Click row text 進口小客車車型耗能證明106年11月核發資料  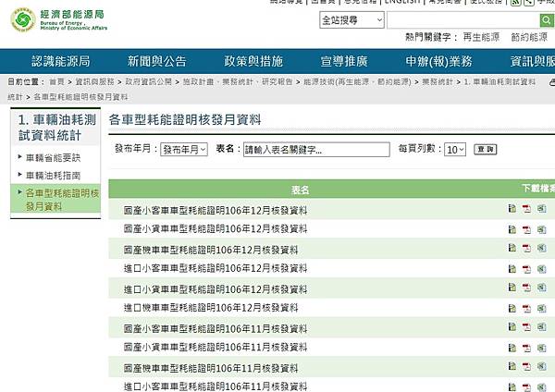pyautogui.click(x=216, y=386)
